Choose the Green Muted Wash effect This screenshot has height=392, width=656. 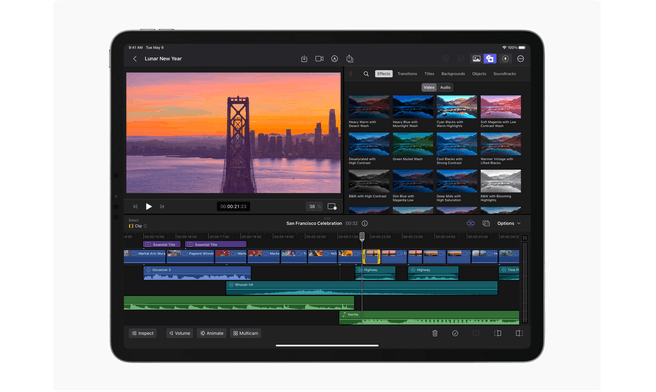point(413,147)
